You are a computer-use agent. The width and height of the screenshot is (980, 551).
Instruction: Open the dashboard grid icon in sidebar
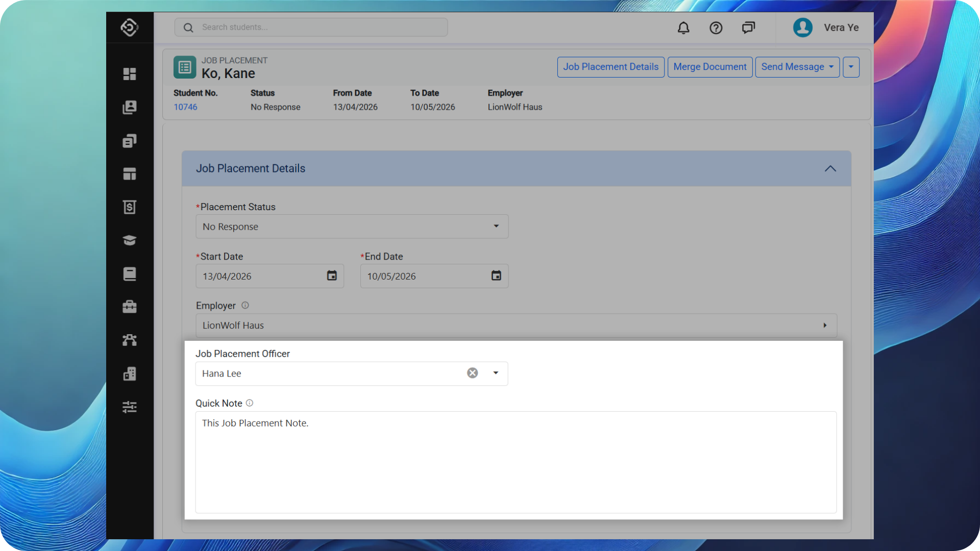[x=130, y=74]
